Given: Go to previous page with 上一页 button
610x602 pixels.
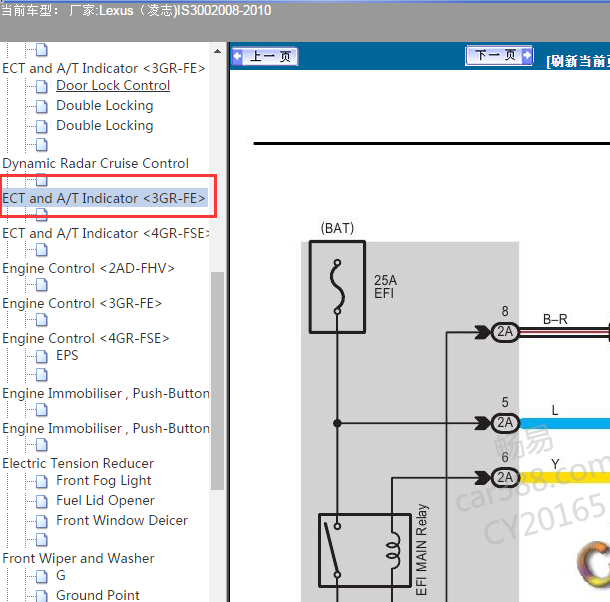Looking at the screenshot, I should coord(265,57).
